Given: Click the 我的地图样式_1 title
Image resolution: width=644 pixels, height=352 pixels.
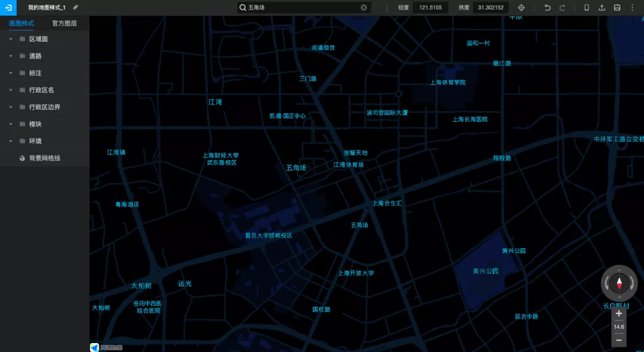Looking at the screenshot, I should (47, 7).
